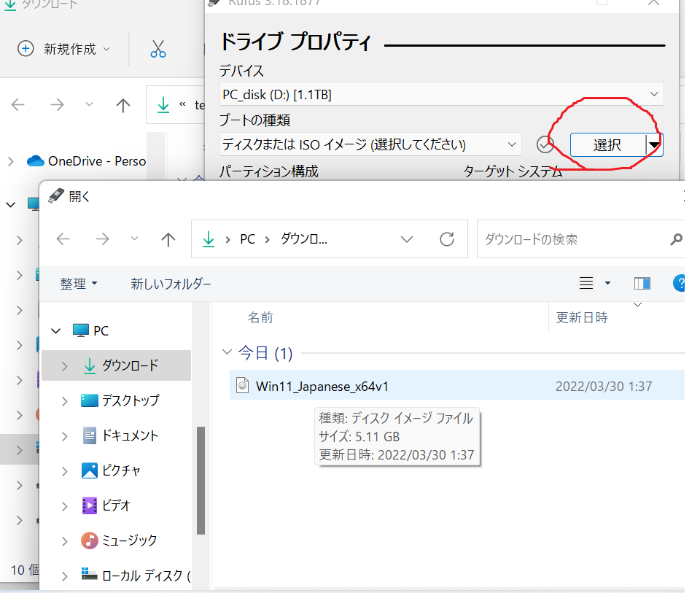Click the blue help icon
Viewport: 700px width, 593px height.
pos(679,283)
